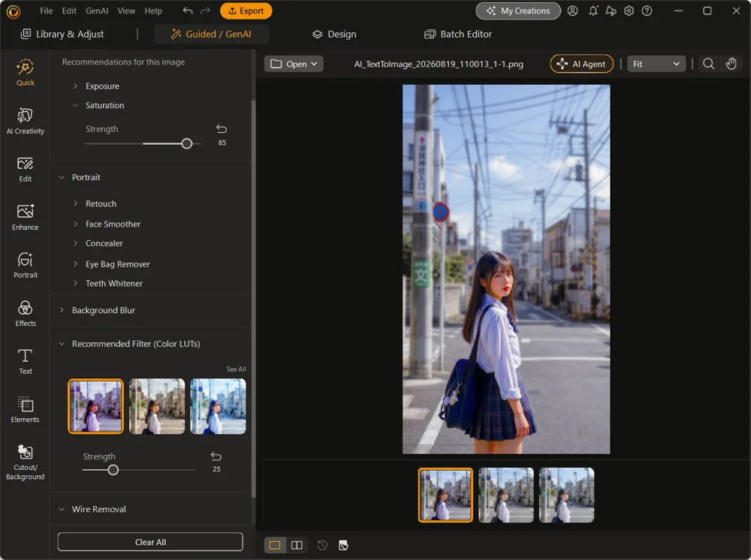Select the Cutout/Background tool
The width and height of the screenshot is (751, 560).
coord(25,462)
